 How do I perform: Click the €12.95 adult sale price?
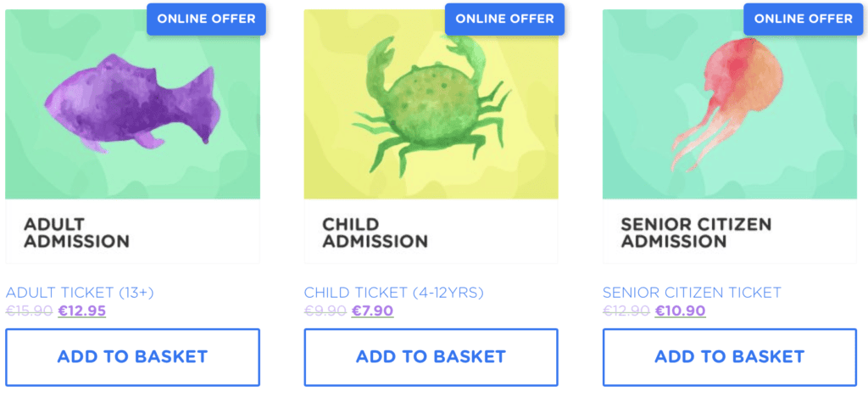click(82, 310)
